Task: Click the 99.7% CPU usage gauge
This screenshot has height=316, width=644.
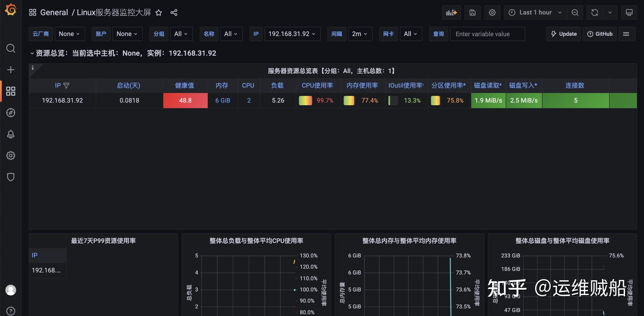Action: [x=318, y=100]
